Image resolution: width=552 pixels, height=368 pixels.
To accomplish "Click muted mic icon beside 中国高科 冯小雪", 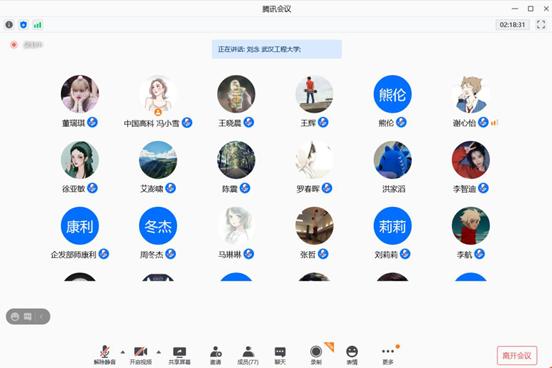I will click(x=187, y=123).
